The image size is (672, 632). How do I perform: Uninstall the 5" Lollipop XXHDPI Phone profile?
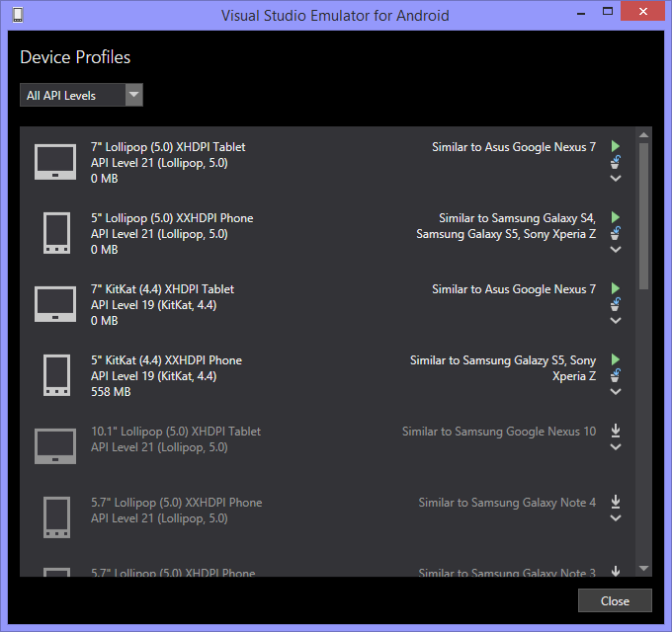tap(616, 233)
